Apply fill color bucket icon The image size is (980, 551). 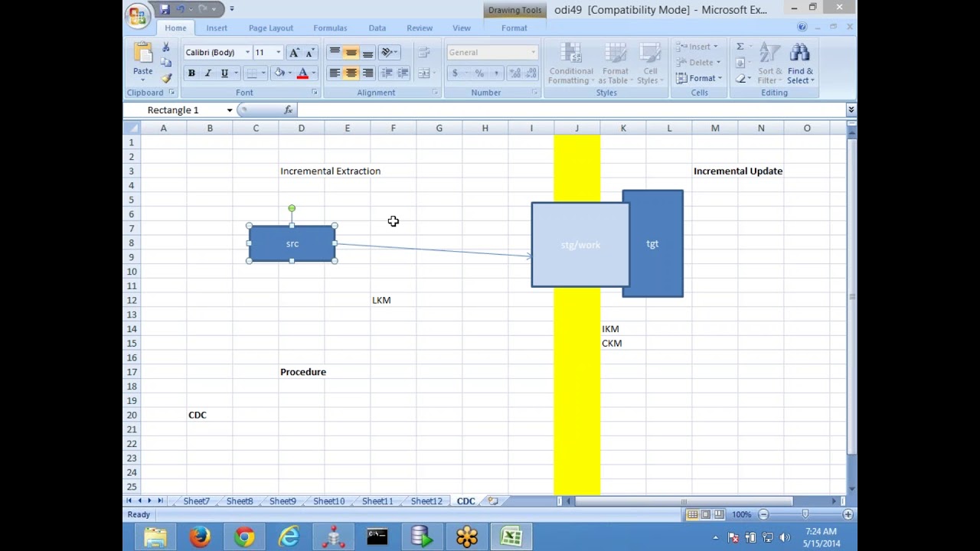(x=279, y=73)
